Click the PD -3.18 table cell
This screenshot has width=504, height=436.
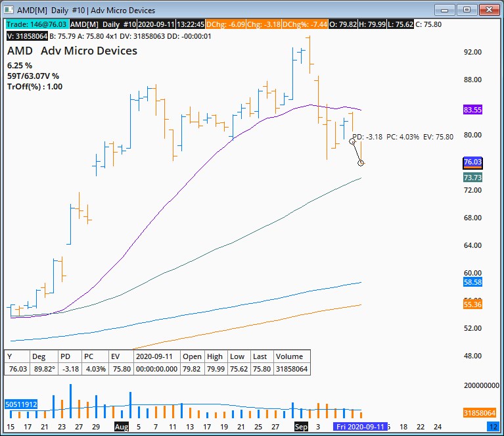(70, 369)
